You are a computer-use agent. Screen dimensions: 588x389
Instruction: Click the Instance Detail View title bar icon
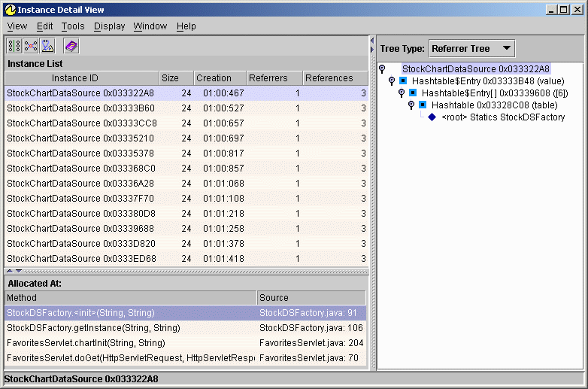[x=10, y=10]
